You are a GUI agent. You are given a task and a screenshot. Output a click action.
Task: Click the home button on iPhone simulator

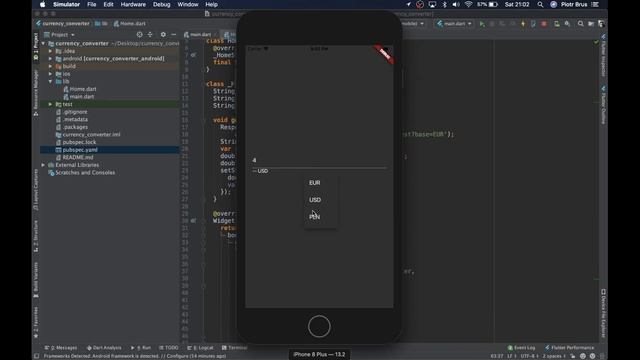tap(319, 326)
